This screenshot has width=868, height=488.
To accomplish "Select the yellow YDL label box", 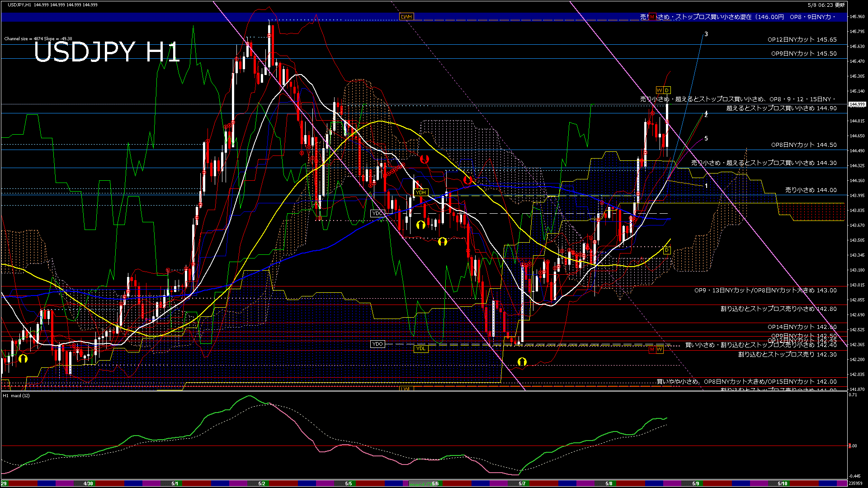I will (x=421, y=348).
